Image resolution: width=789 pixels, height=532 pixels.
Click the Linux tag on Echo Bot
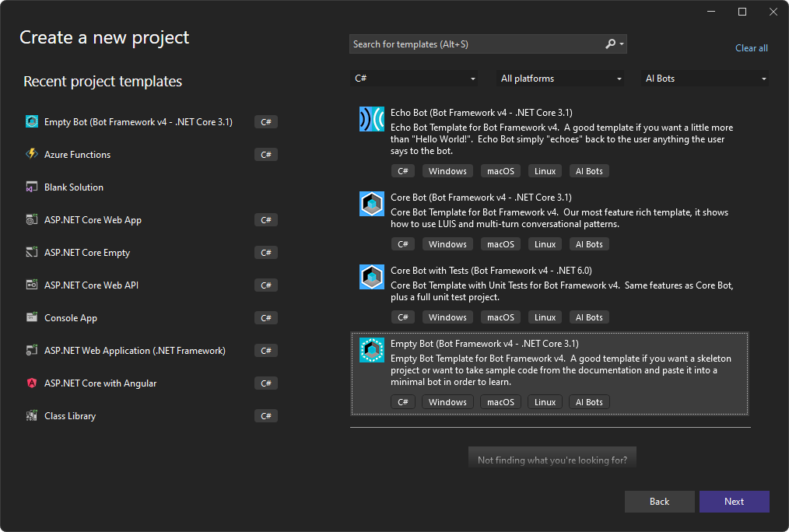click(x=545, y=170)
